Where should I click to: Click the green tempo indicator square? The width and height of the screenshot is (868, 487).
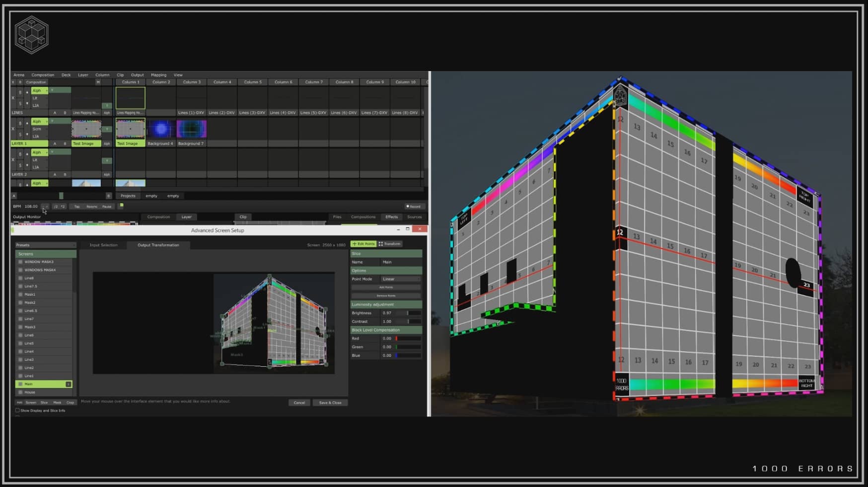pos(122,205)
